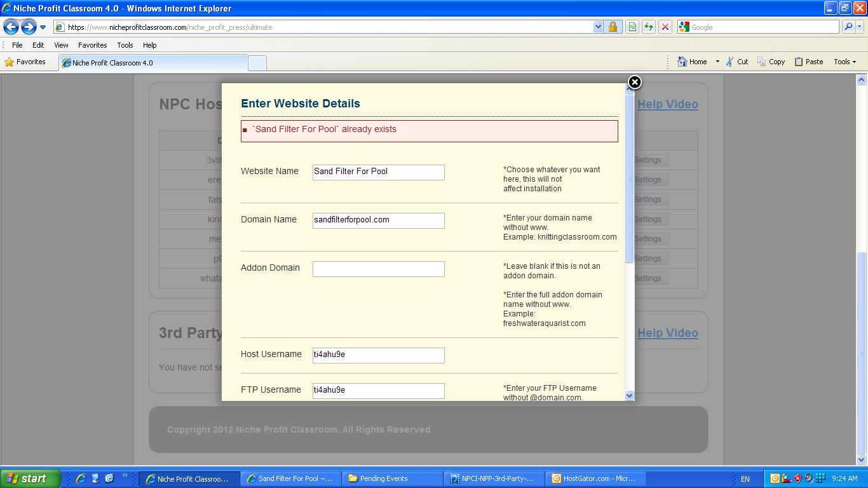Viewport: 868px width, 488px height.
Task: Open the search provider dropdown arrow
Action: point(860,27)
